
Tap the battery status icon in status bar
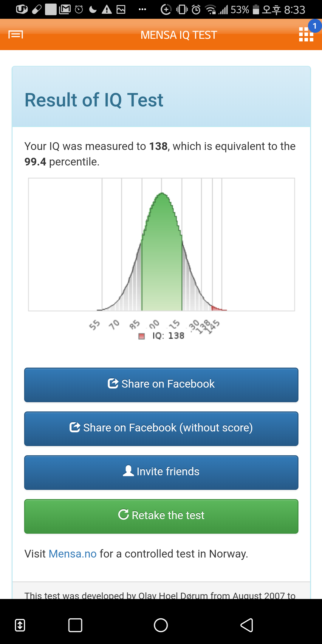(x=256, y=10)
